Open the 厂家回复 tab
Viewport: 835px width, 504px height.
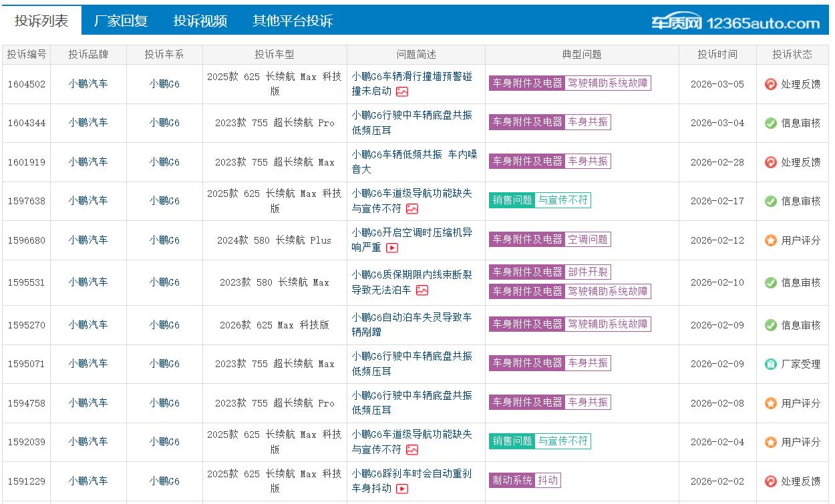tap(121, 21)
